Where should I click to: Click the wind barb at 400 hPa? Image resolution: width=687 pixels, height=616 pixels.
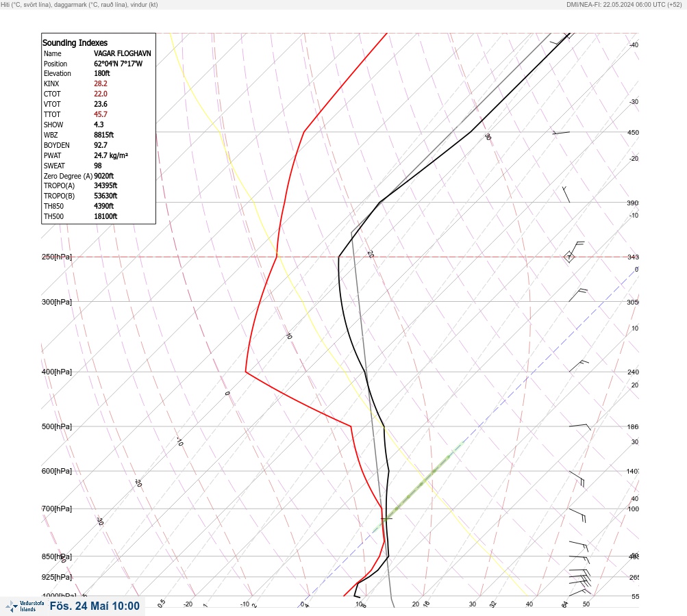(578, 366)
